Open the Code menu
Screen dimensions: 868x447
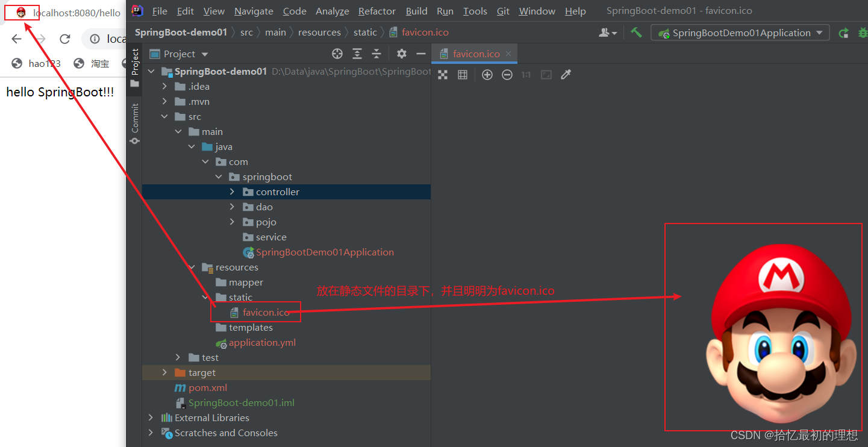(295, 11)
